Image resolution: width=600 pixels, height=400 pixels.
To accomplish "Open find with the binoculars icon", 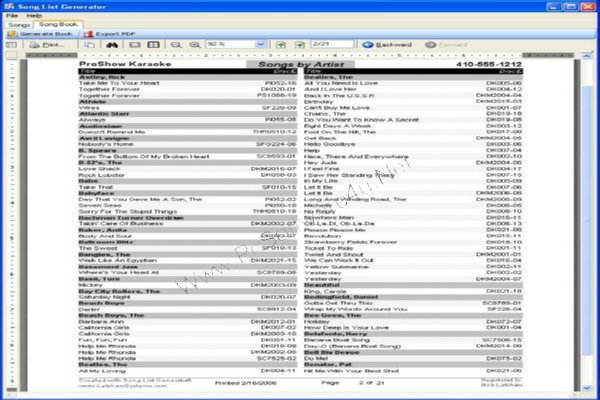I will 112,45.
